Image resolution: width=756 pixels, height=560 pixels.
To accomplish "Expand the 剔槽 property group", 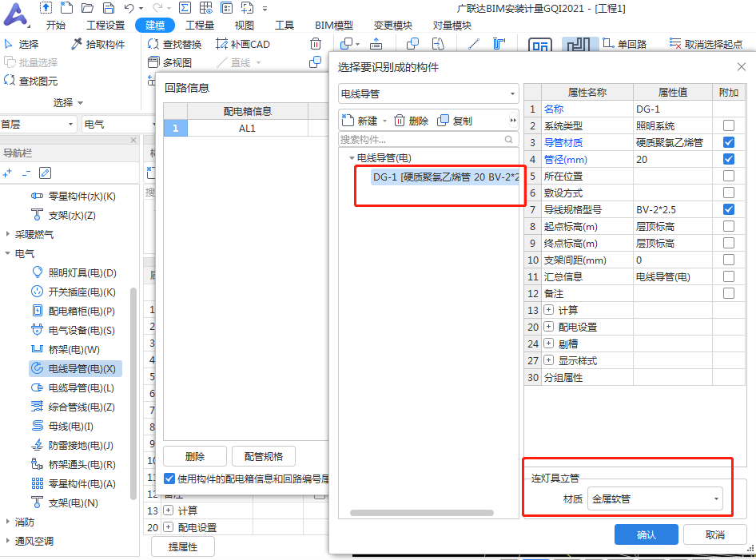I will click(x=549, y=344).
